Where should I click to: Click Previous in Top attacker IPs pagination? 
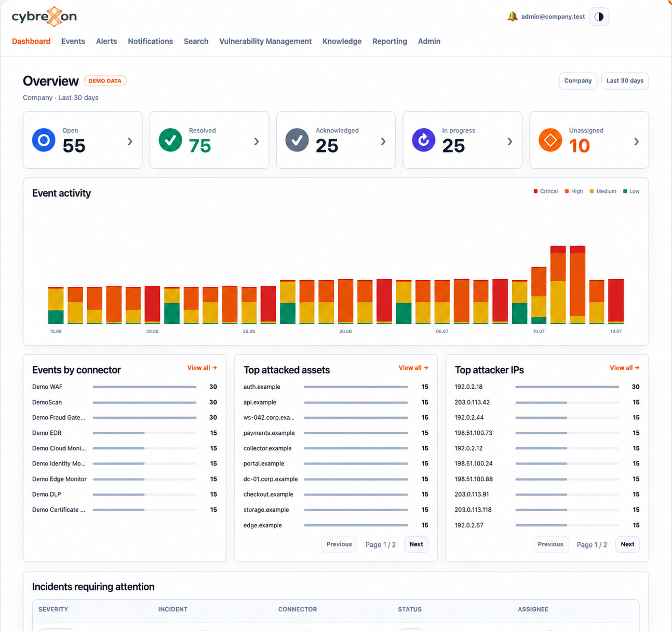coord(550,544)
